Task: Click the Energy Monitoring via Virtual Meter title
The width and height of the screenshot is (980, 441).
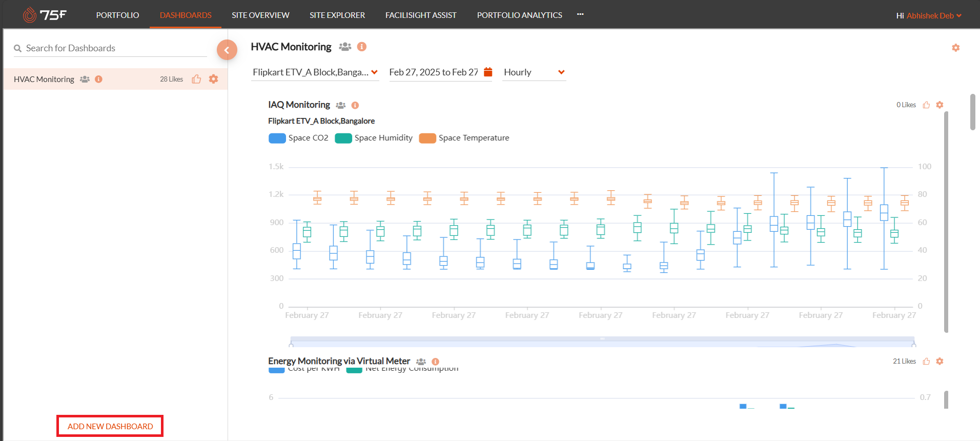Action: pos(339,361)
